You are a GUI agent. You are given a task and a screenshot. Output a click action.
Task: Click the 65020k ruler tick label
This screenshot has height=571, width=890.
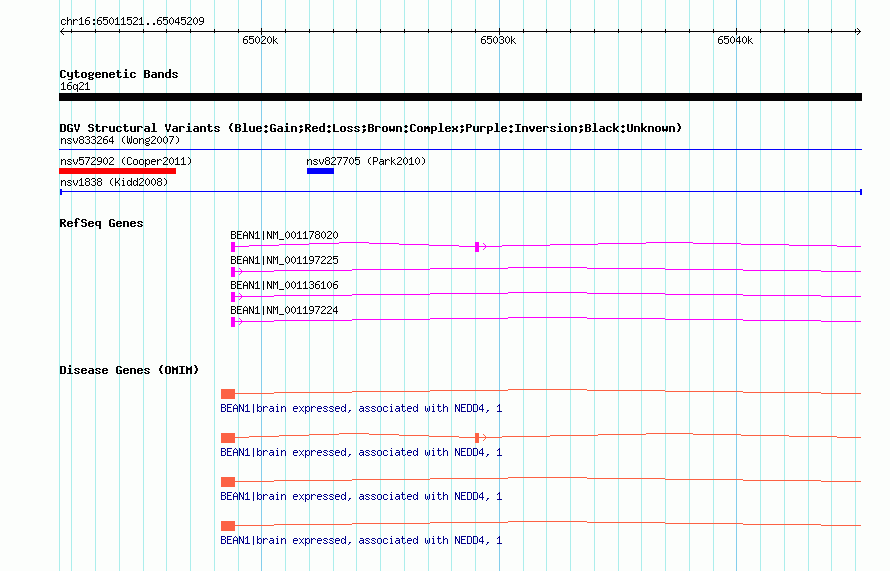pos(260,40)
